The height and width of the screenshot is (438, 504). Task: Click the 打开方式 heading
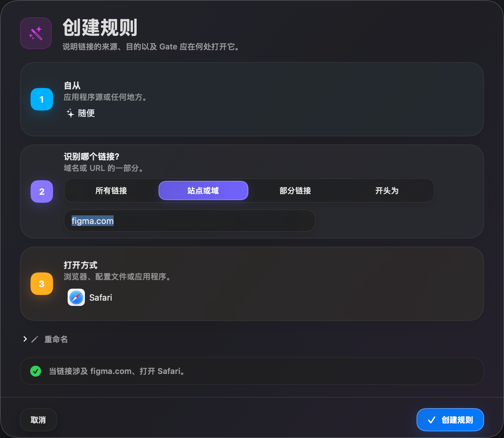[81, 265]
